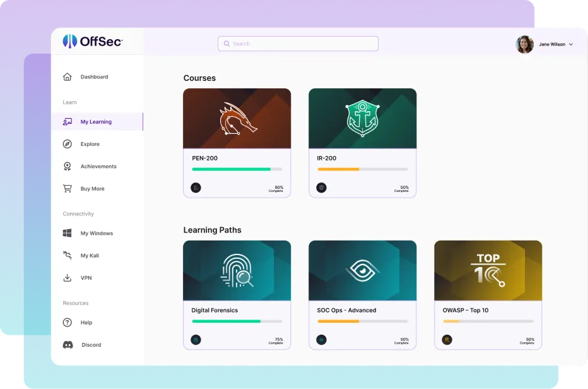Click into the Search field
The height and width of the screenshot is (389, 588).
pyautogui.click(x=298, y=44)
